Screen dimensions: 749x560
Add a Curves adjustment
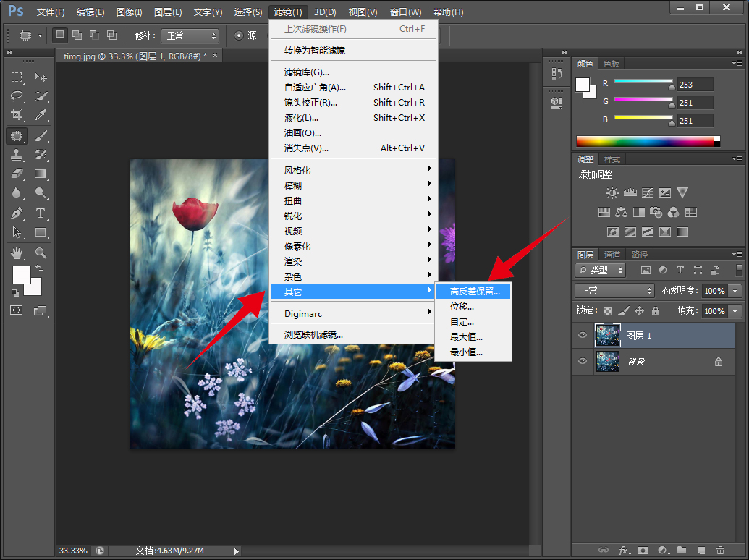click(648, 193)
